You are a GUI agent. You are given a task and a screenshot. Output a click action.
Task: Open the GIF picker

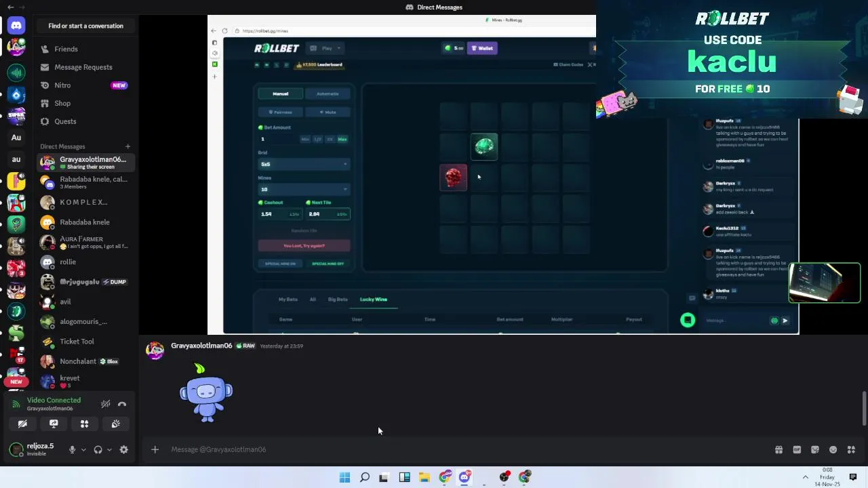coord(797,449)
